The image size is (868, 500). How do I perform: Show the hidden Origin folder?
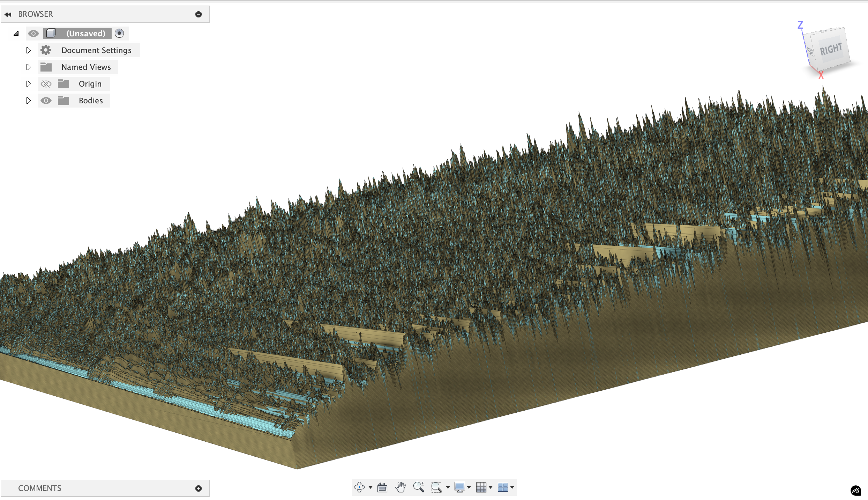click(x=46, y=84)
